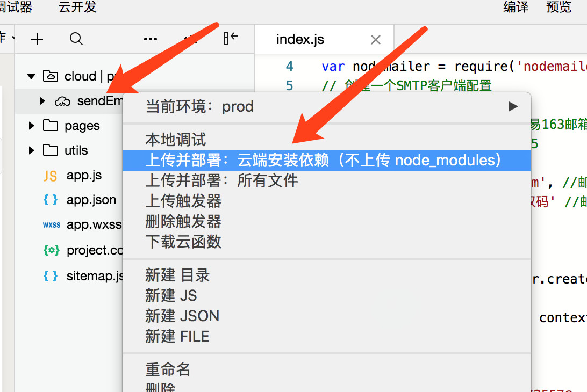Expand the utils folder arrow
The image size is (587, 392).
31,150
